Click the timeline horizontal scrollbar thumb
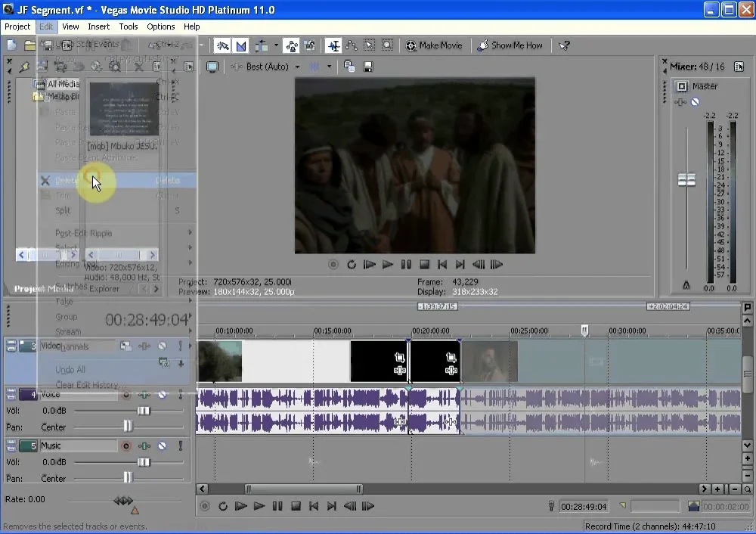This screenshot has height=534, width=756. click(x=303, y=489)
